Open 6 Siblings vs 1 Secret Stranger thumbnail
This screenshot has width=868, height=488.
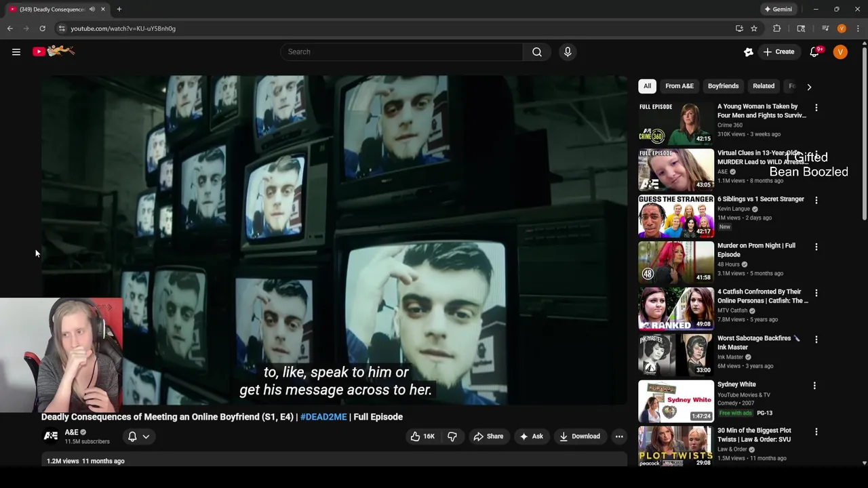(676, 216)
